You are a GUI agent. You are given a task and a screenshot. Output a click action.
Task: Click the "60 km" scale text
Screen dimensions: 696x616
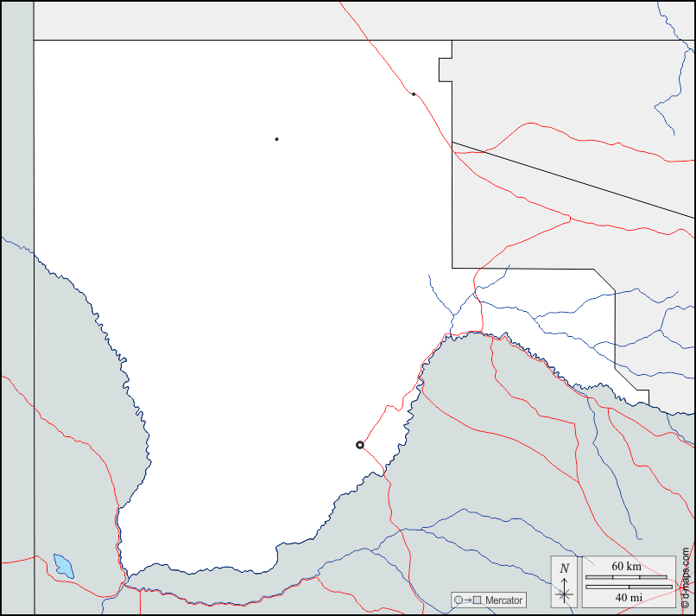(626, 566)
